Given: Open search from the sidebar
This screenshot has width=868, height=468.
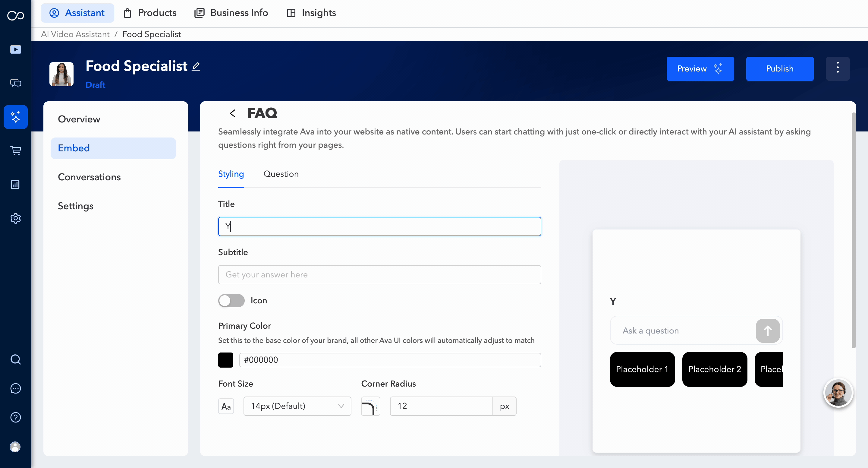Looking at the screenshot, I should click(15, 359).
